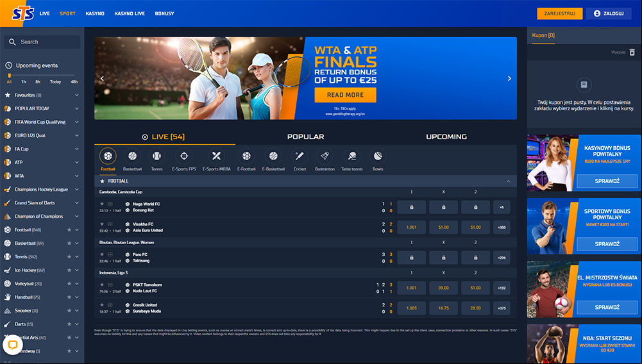Expand ATP in sidebar
Image resolution: width=642 pixels, height=364 pixels.
(76, 162)
